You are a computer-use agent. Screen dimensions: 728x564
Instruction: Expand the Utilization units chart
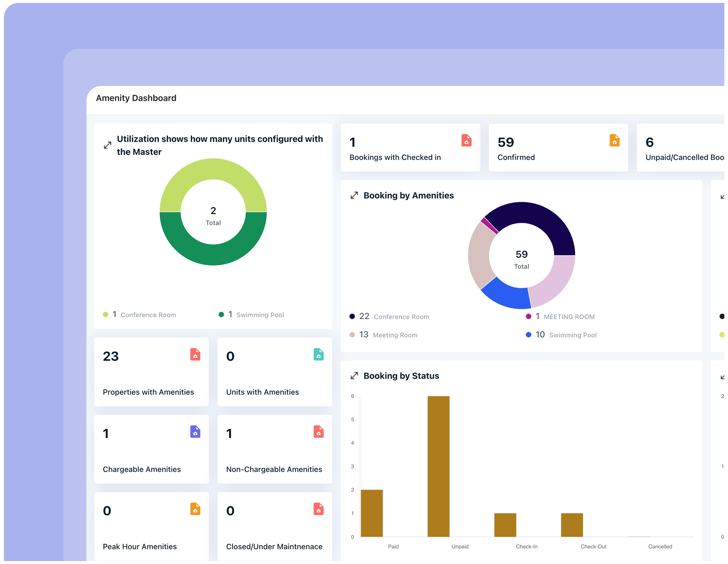click(x=107, y=145)
